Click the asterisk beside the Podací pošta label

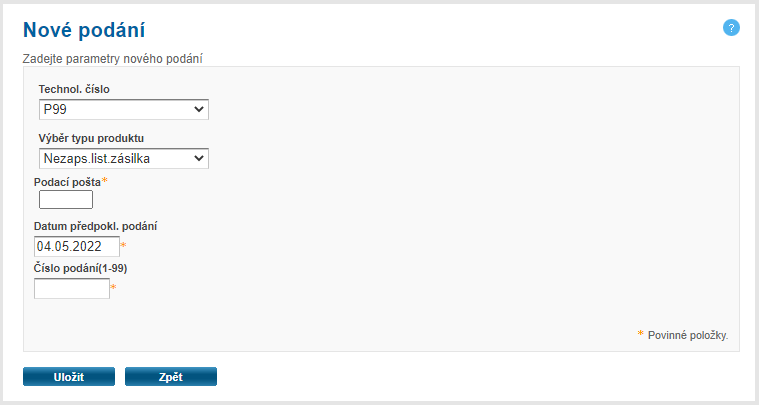[x=105, y=180]
